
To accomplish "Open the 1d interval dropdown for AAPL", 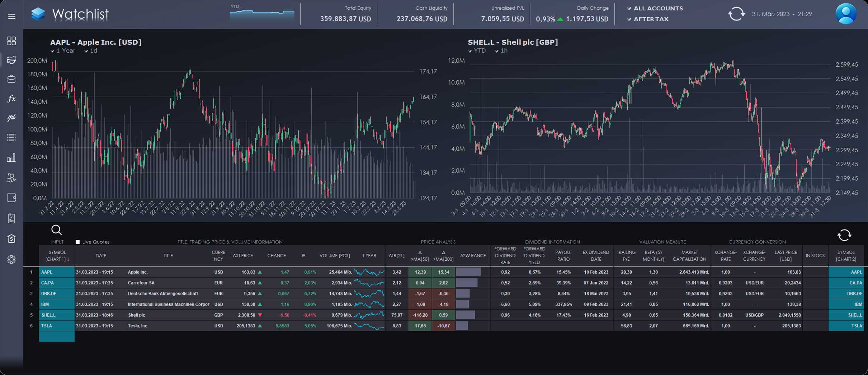I will coord(91,51).
